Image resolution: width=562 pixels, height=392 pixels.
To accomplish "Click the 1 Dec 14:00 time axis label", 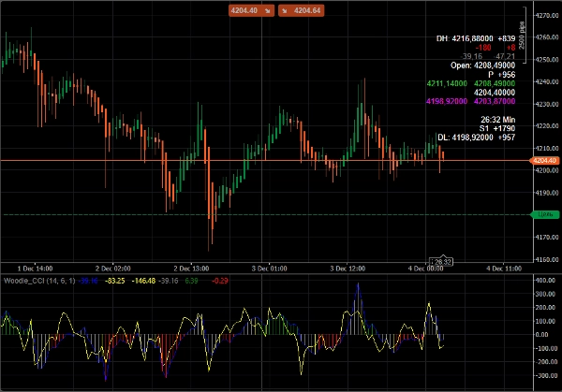I will click(35, 267).
